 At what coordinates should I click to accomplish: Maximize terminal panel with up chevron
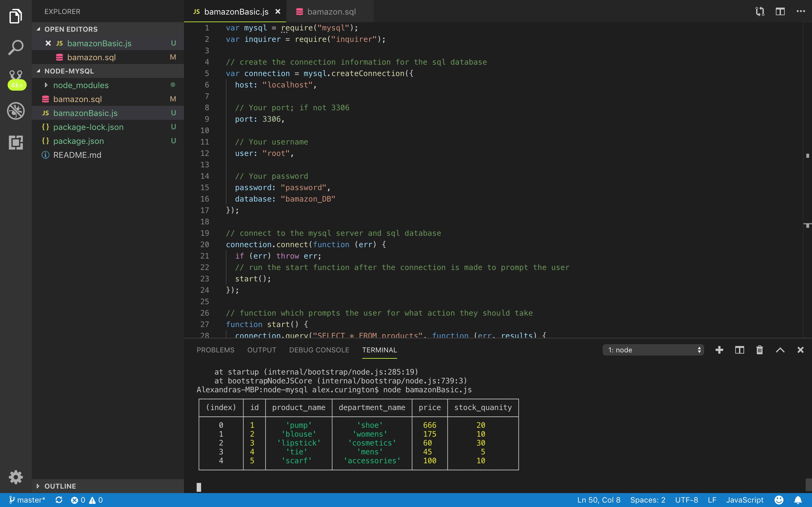click(780, 350)
